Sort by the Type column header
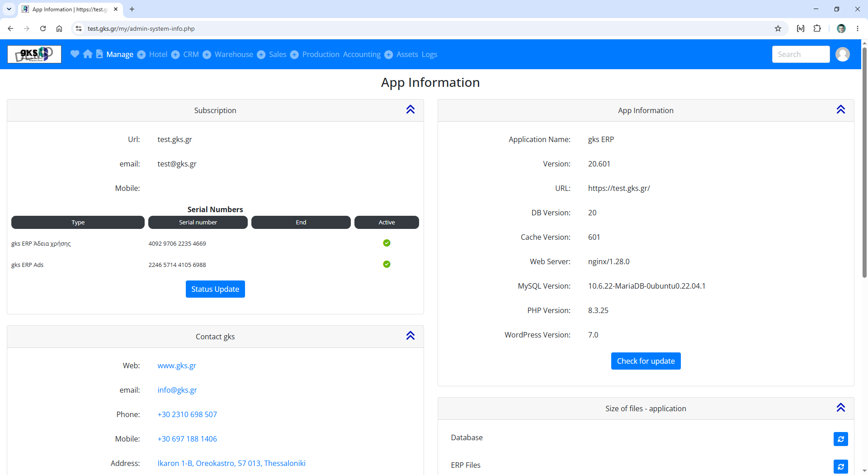Screen dimensions: 868x475 [x=78, y=222]
